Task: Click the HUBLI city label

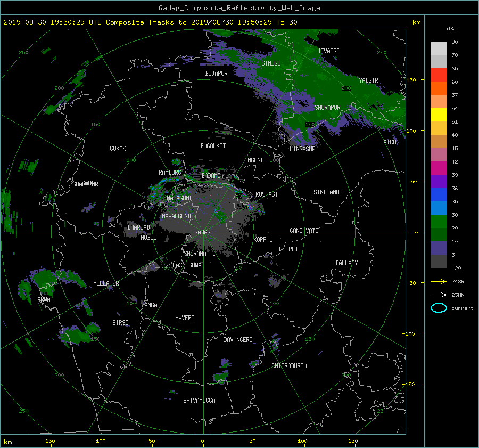Action: click(148, 238)
